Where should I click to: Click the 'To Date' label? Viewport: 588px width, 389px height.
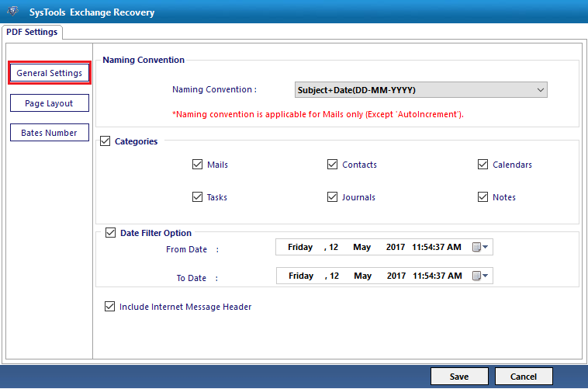click(x=192, y=278)
